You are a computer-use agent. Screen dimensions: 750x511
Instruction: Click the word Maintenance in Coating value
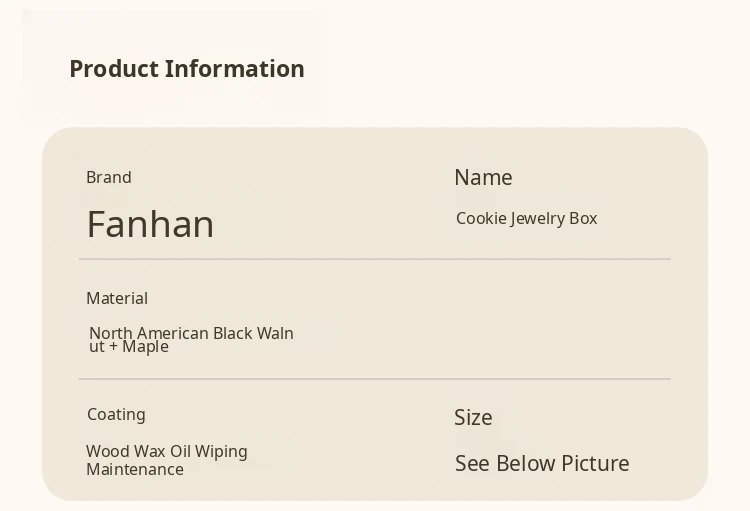tap(135, 469)
